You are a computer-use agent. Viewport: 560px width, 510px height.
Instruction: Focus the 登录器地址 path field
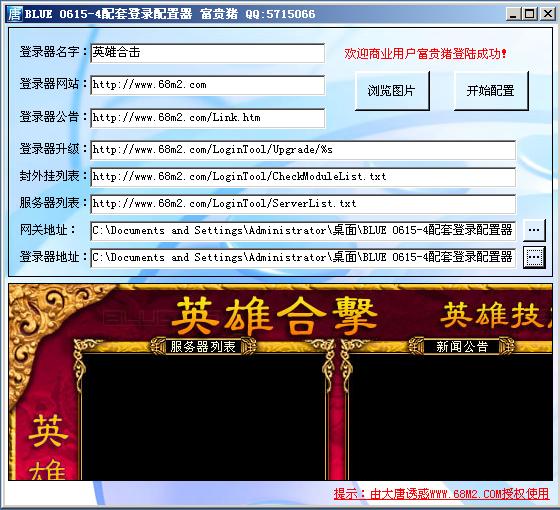[x=303, y=258]
